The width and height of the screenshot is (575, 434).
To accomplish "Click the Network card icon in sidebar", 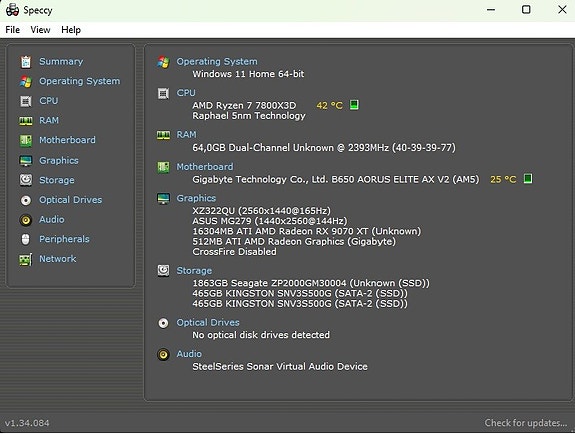I will 26,259.
